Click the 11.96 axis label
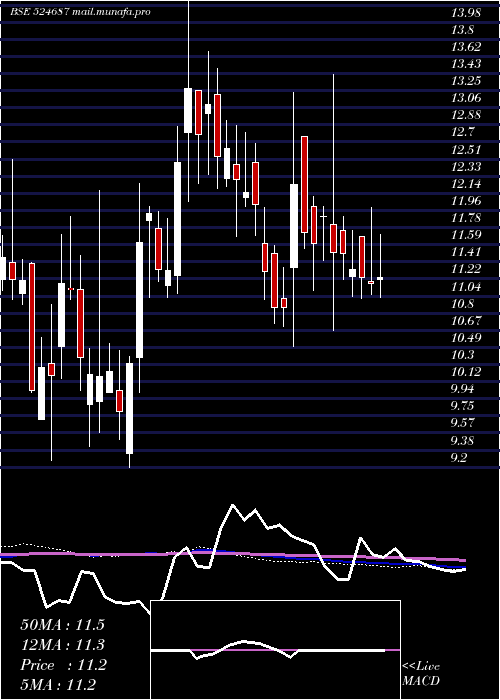This screenshot has height=700, width=500. pyautogui.click(x=466, y=200)
